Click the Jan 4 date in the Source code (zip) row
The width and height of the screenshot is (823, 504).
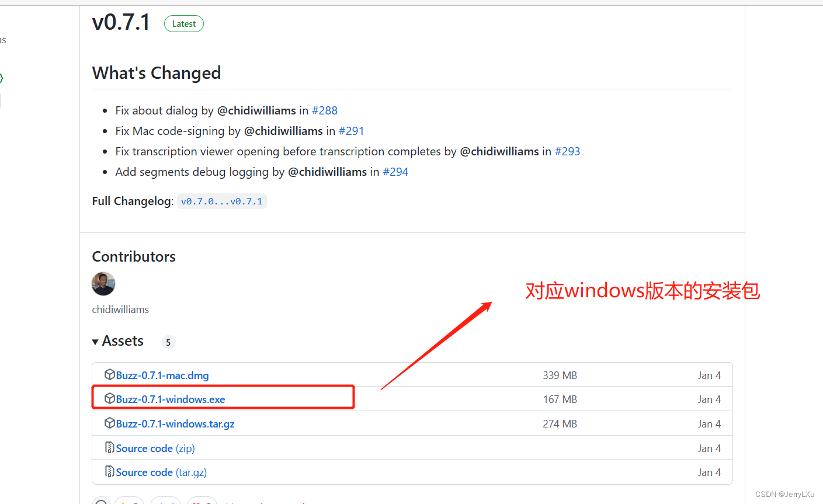coord(709,448)
